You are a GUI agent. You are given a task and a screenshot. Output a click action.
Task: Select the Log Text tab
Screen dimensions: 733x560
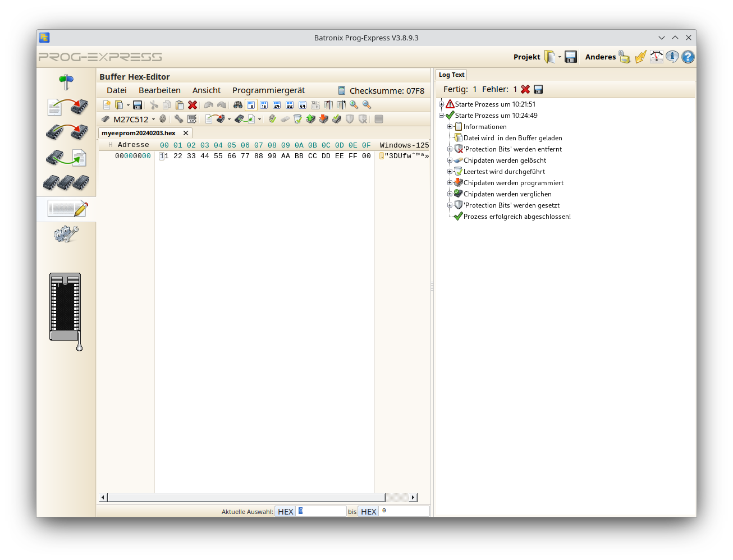tap(451, 74)
